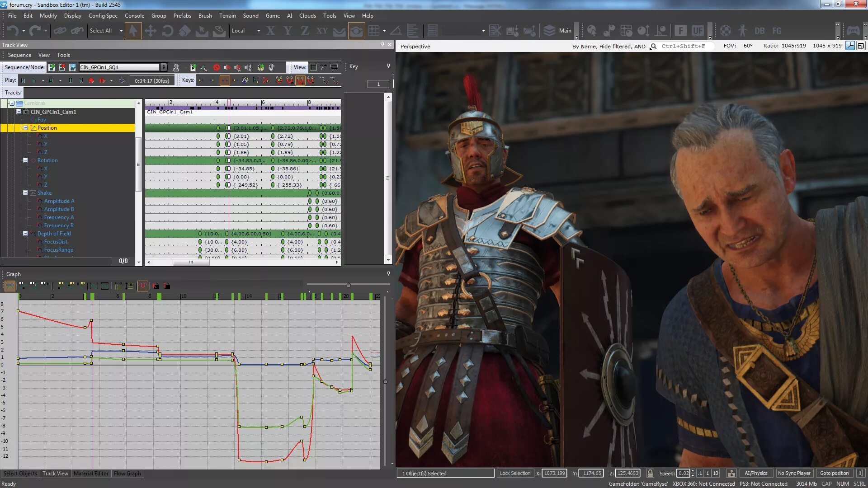Collapse the Position track
The width and height of the screenshot is (868, 488).
[26, 128]
